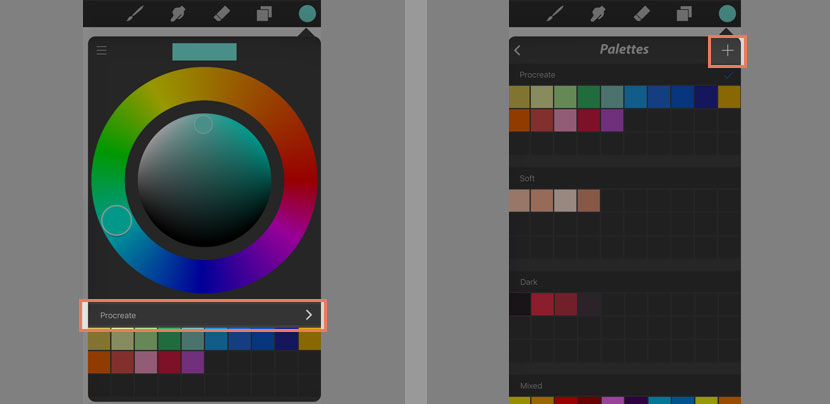The width and height of the screenshot is (830, 404).
Task: Pick crimson swatch in Palettes Procreate palette
Action: [589, 120]
